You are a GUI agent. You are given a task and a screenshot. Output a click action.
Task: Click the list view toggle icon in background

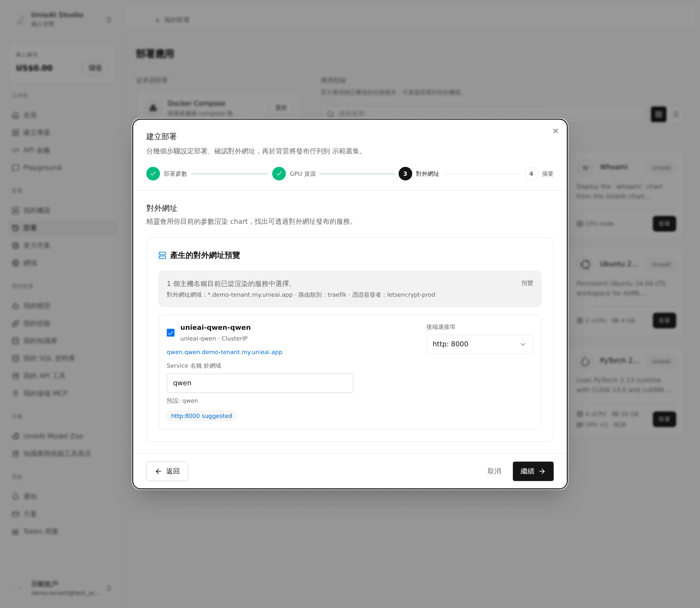[676, 114]
